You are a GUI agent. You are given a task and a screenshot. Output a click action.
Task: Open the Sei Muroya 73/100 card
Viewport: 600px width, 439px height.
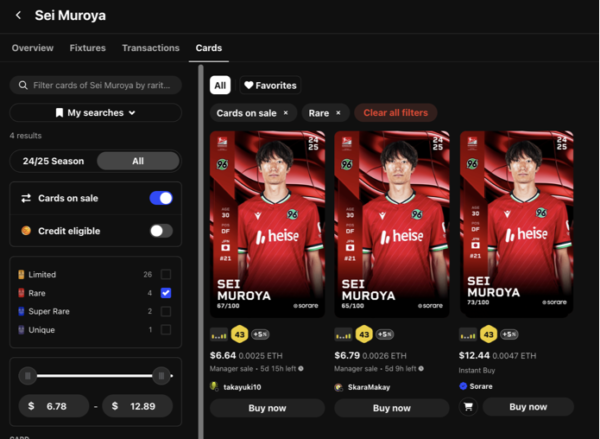517,224
